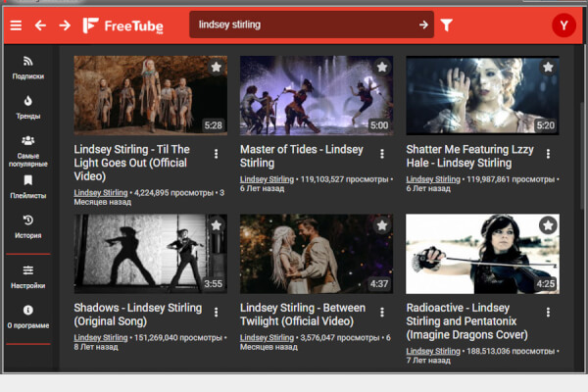Screen dimensions: 588x392
Task: Open Настройки settings page
Action: (x=28, y=277)
